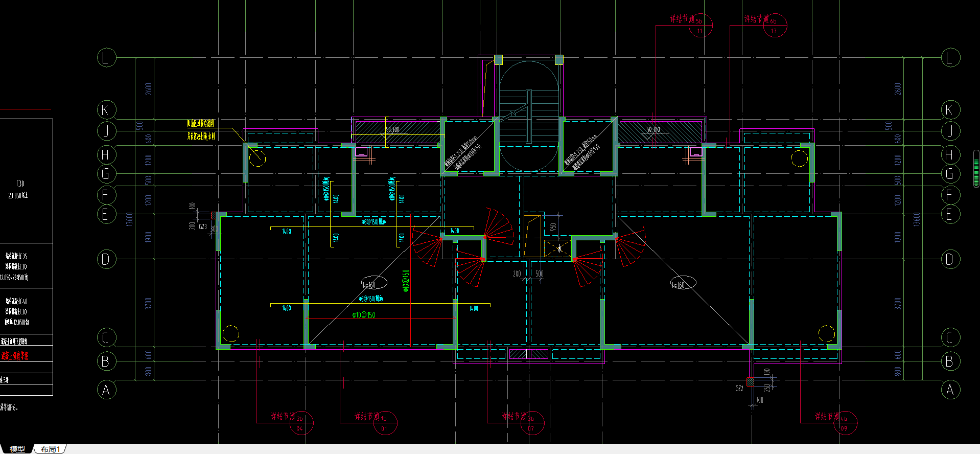This screenshot has width=980, height=454.
Task: Select the red detail callout circle 1b/01
Action: [x=385, y=423]
